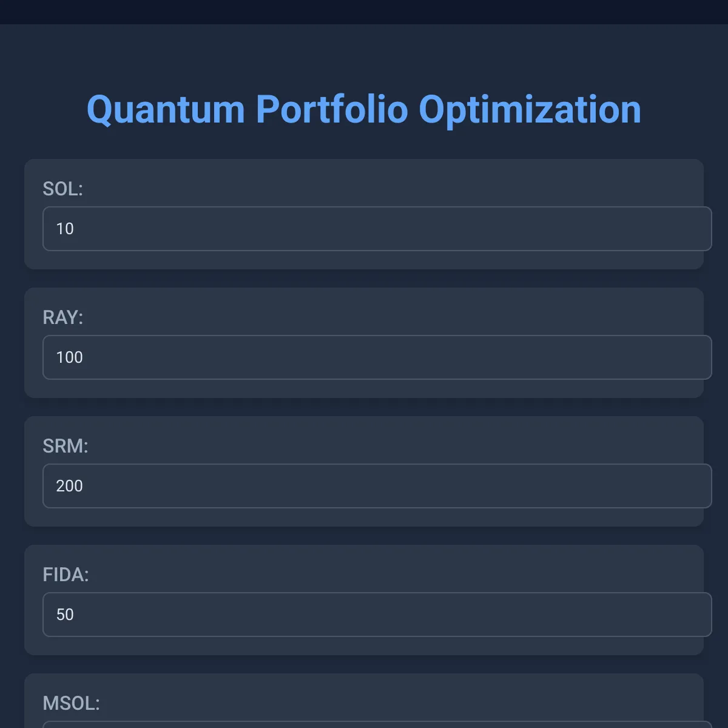Click inside the SRM value field
The image size is (728, 728).
tap(376, 486)
